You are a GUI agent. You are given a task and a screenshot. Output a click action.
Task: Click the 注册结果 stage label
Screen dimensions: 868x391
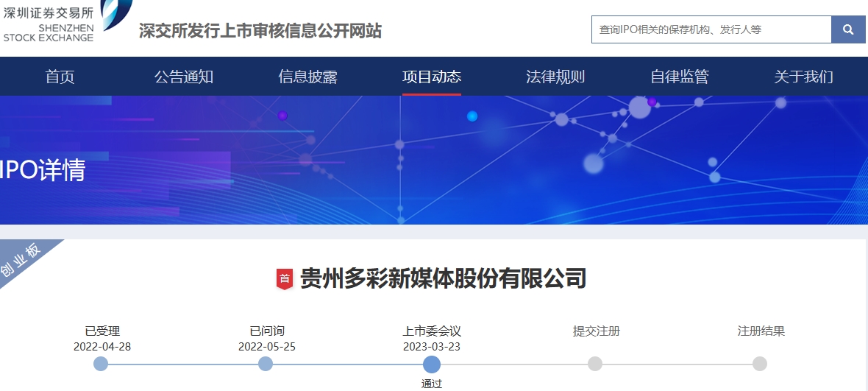(x=761, y=331)
